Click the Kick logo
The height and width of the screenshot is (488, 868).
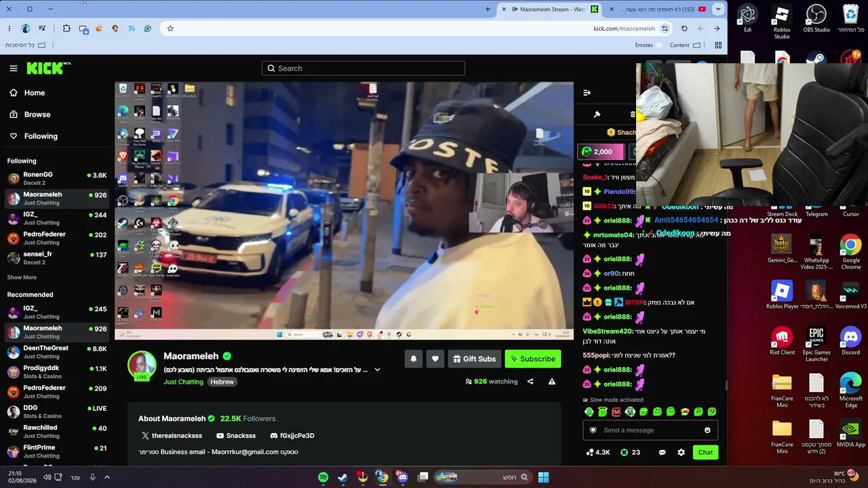pos(49,68)
